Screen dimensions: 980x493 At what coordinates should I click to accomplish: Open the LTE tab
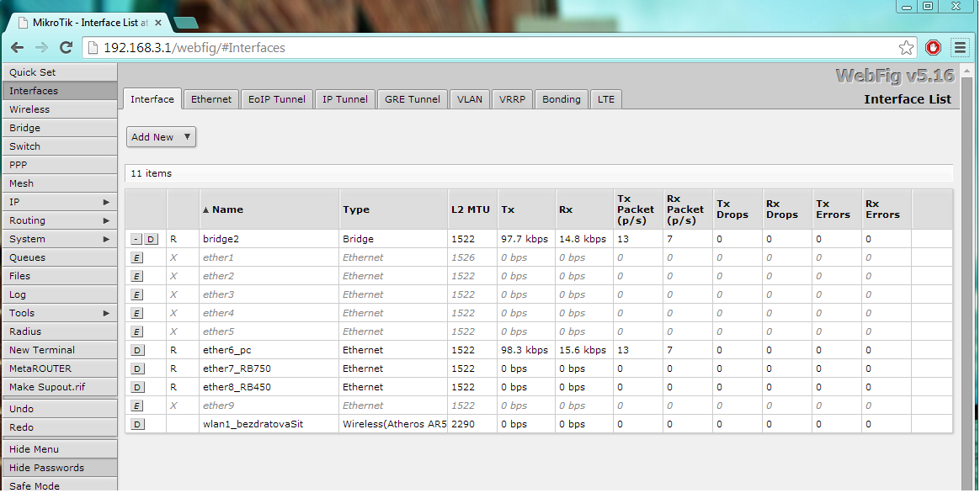(606, 98)
